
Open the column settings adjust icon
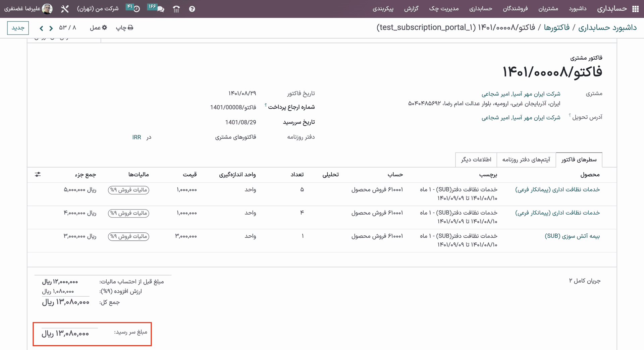click(x=38, y=174)
